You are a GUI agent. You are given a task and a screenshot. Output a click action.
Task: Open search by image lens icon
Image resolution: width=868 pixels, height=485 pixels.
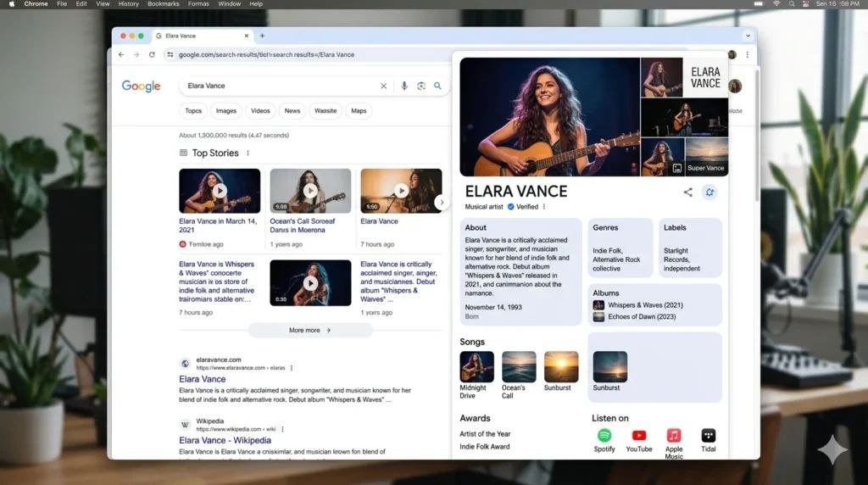tap(421, 86)
